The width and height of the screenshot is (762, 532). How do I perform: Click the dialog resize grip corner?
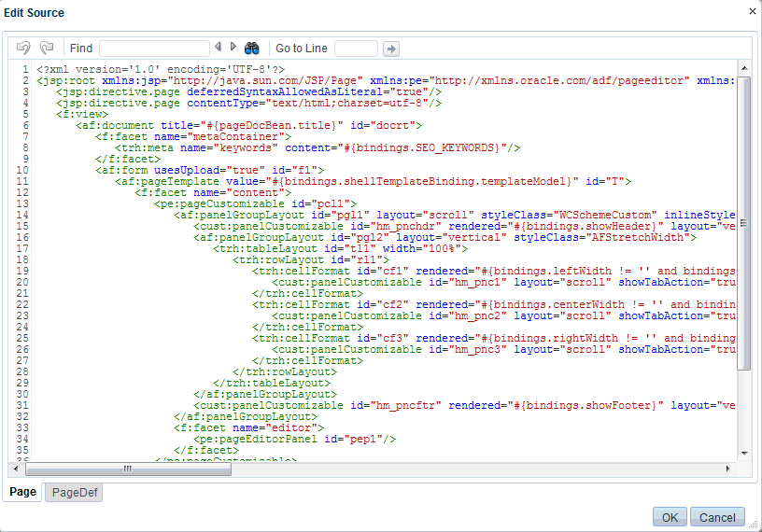click(754, 524)
